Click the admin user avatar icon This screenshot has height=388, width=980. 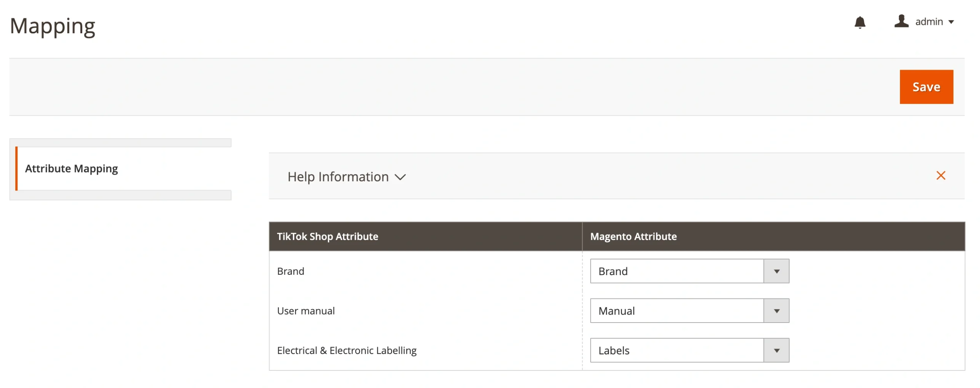click(x=902, y=22)
